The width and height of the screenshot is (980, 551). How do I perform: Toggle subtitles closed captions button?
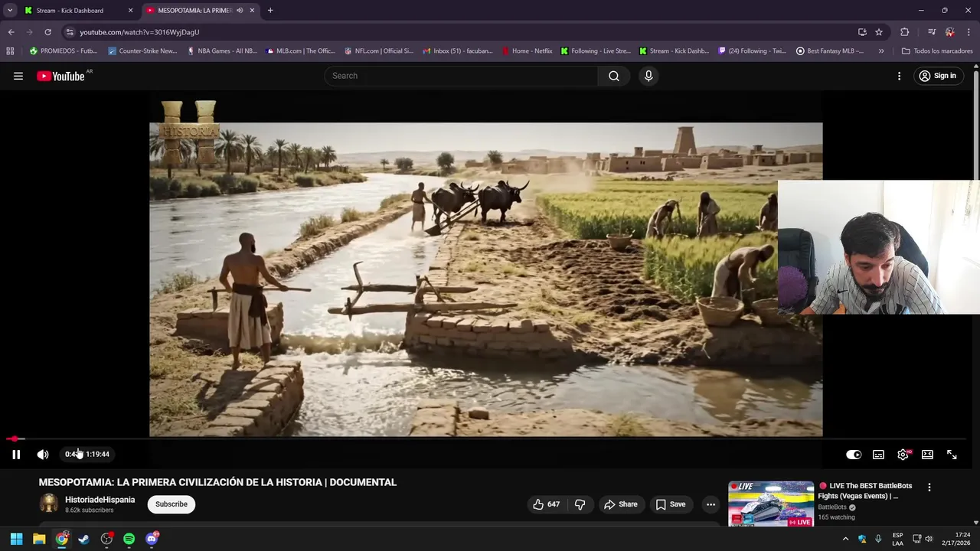point(878,455)
